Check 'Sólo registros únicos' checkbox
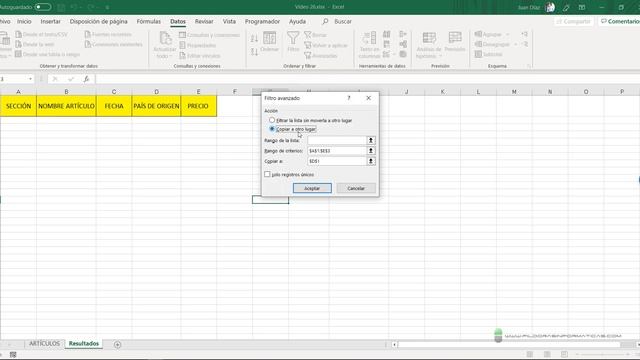This screenshot has height=360, width=640. [267, 174]
